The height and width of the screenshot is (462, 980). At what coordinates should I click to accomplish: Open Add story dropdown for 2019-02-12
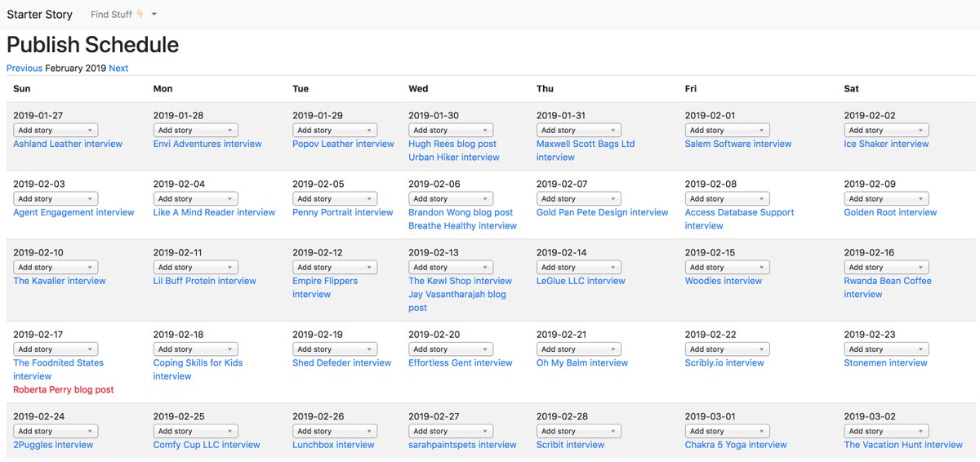click(335, 267)
